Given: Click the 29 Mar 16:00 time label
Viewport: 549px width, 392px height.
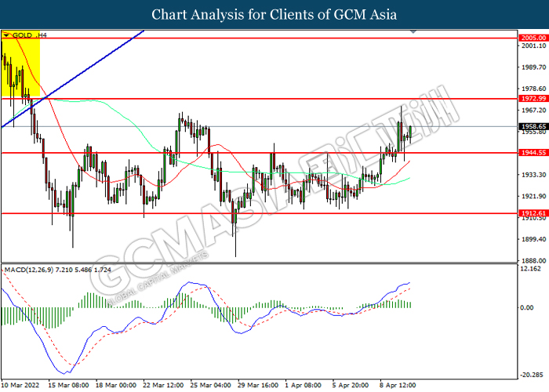Looking at the screenshot, I should click(x=258, y=385).
